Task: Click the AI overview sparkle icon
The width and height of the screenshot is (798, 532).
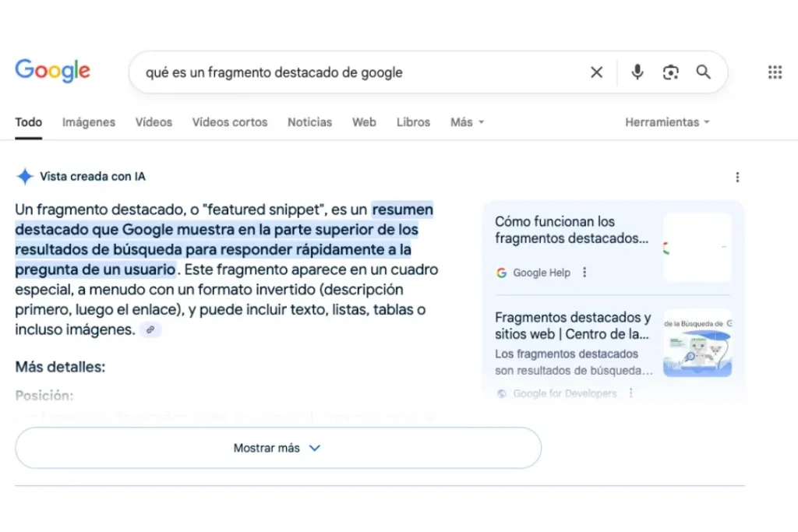Action: click(x=24, y=177)
